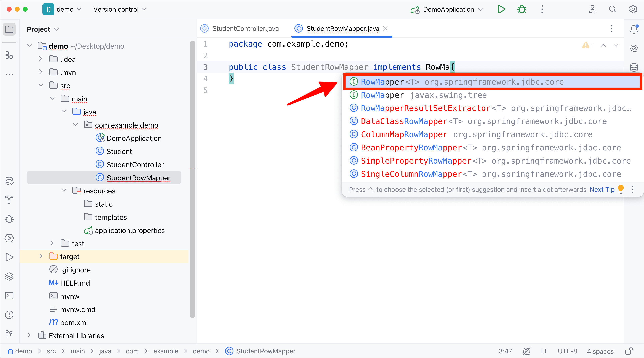Open the more actions menu beside Debug
644x358 pixels.
pos(542,10)
